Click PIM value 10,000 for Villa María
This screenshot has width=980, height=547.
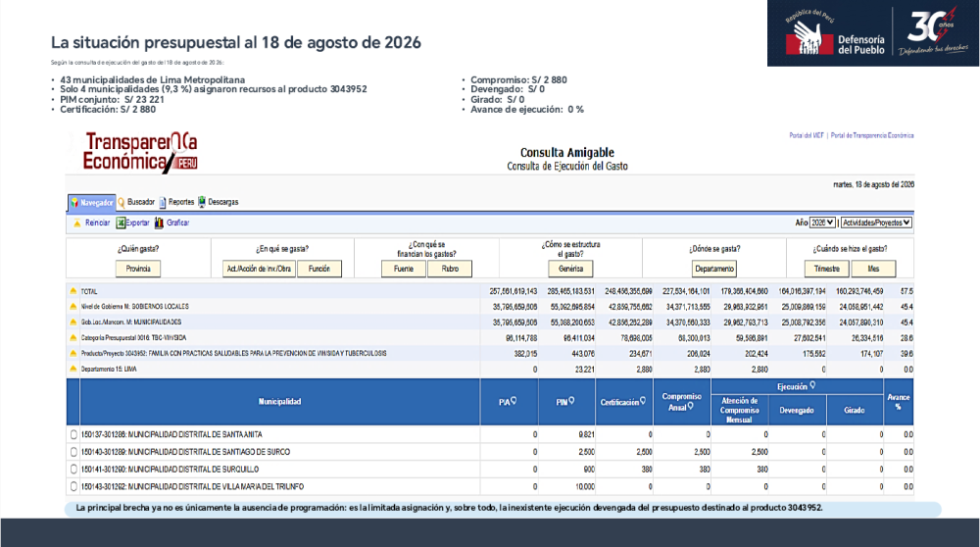click(x=585, y=486)
